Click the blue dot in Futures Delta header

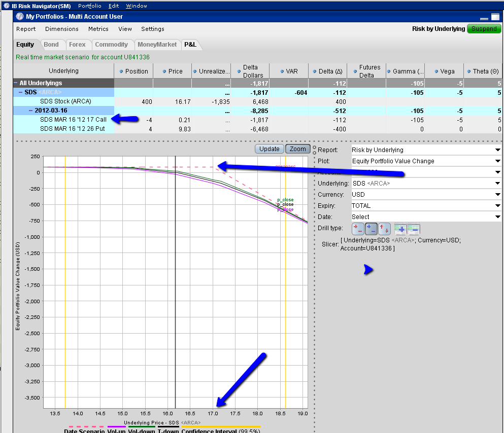(355, 71)
